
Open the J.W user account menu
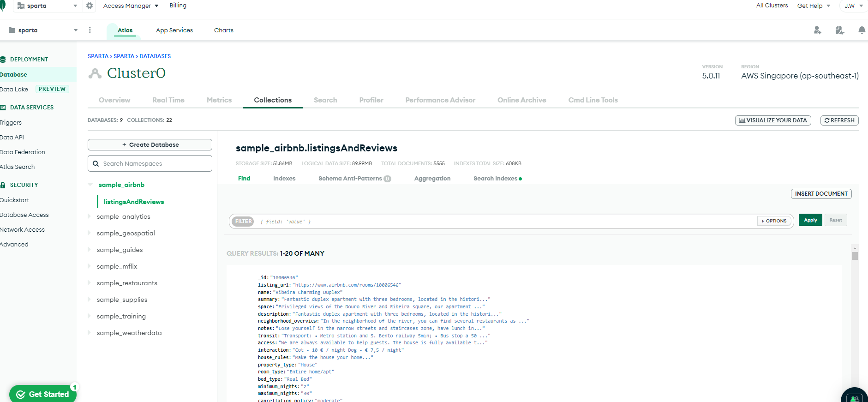coord(854,6)
